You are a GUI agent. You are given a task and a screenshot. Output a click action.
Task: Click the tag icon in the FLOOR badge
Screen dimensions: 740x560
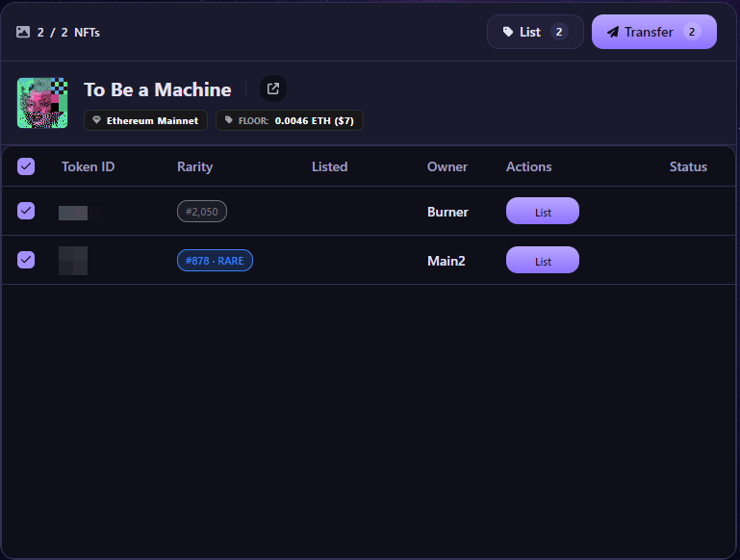(229, 120)
